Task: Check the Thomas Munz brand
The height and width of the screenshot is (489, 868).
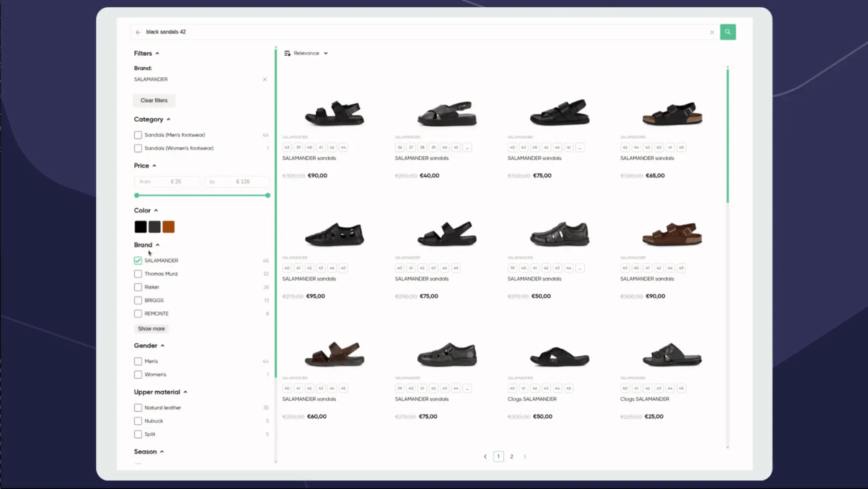Action: pos(138,274)
